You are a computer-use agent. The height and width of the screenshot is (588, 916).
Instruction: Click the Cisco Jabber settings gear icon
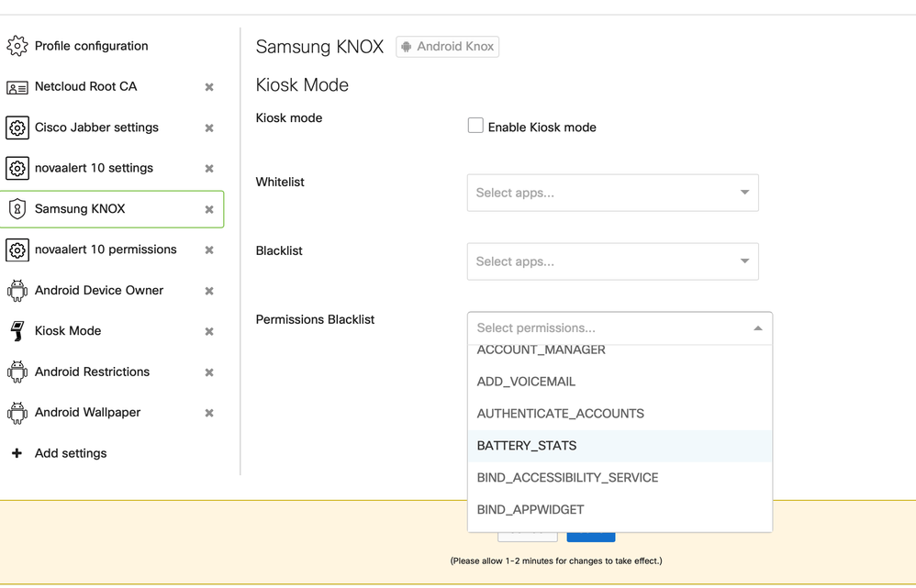[17, 128]
